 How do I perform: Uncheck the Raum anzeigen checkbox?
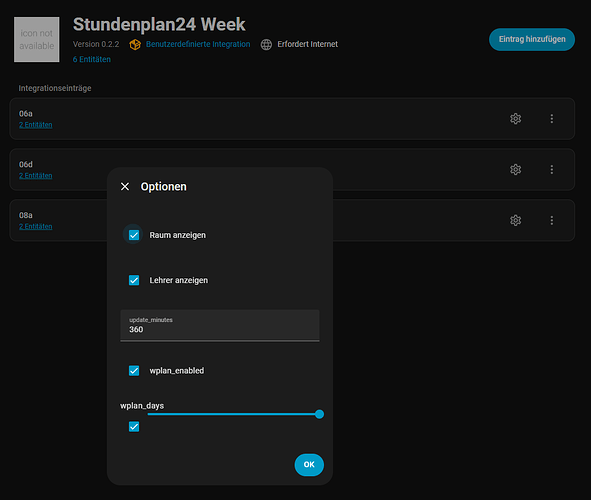point(134,235)
